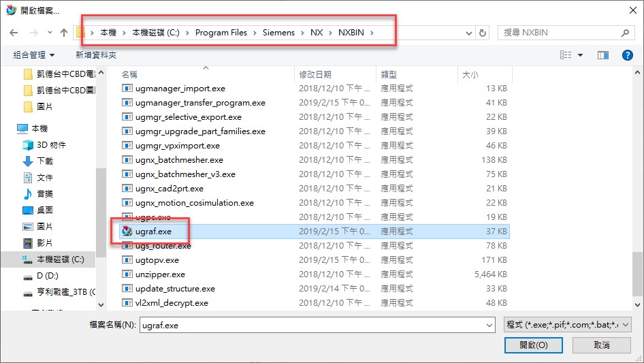Click 本機磁碟 (C:) in breadcrumb

click(156, 33)
